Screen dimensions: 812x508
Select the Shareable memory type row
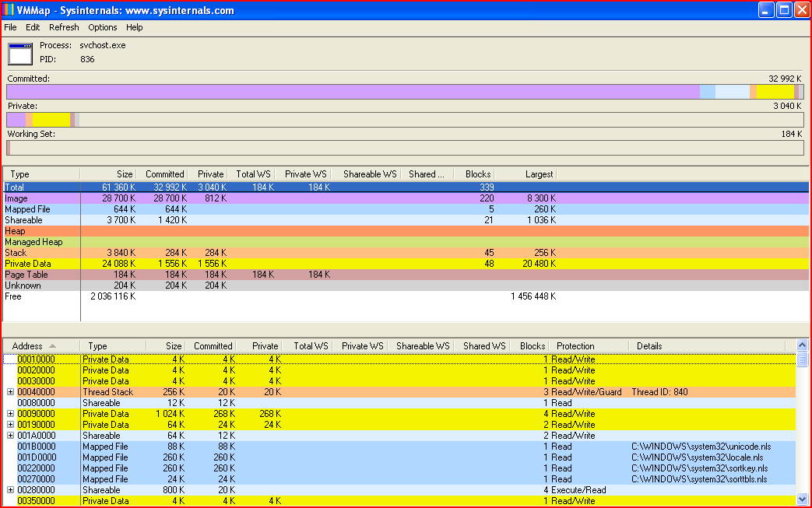tap(406, 220)
